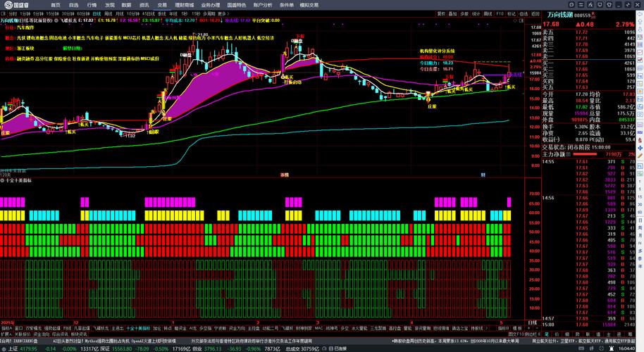Screen dimensions: 644x352
Task: Click the left arrow icon on right sidebar
Action: (640, 14)
